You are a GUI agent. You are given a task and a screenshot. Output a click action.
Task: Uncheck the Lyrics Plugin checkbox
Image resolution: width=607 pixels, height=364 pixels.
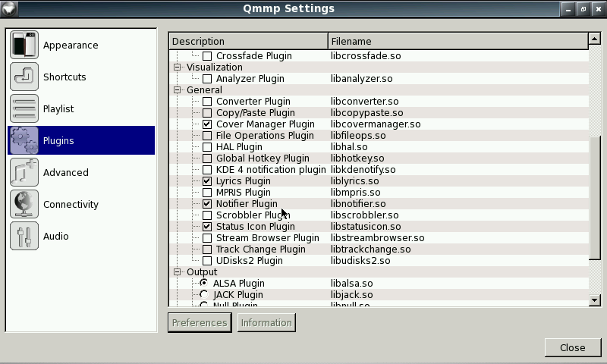coord(207,181)
